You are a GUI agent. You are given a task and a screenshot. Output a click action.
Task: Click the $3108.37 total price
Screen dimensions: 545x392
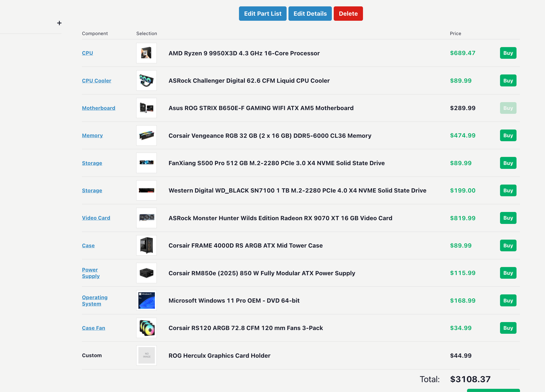470,379
